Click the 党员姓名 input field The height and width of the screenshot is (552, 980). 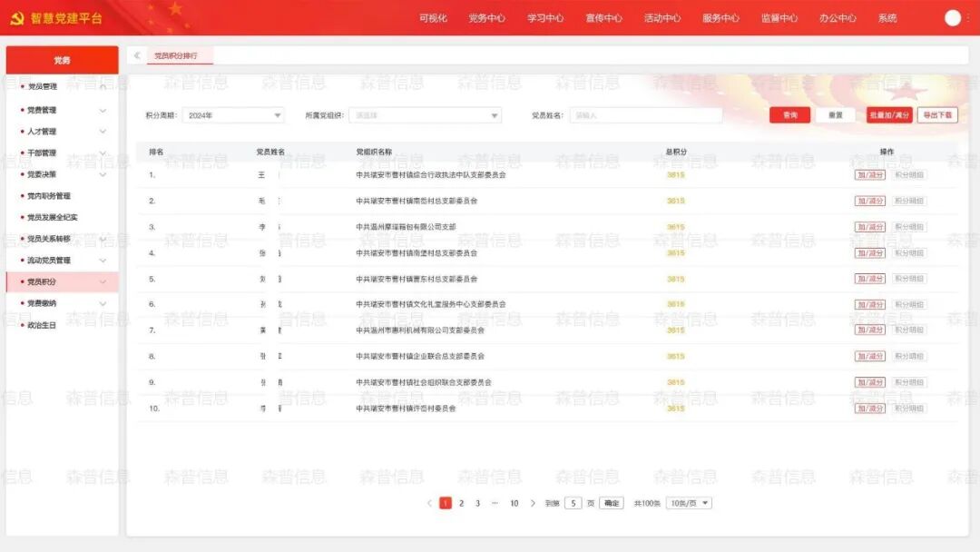645,115
